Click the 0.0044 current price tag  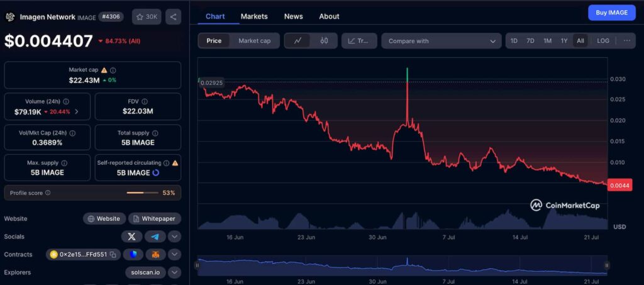[x=619, y=186]
